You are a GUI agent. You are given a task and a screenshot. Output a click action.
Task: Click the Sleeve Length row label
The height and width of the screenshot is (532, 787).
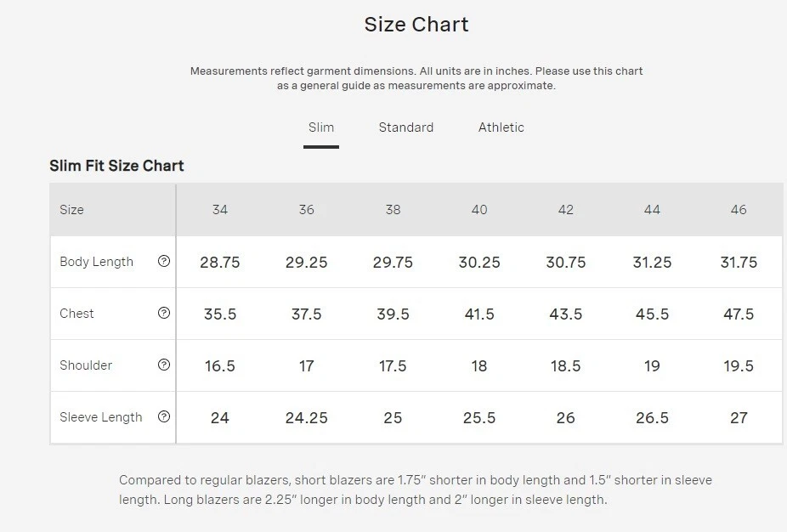click(x=101, y=417)
